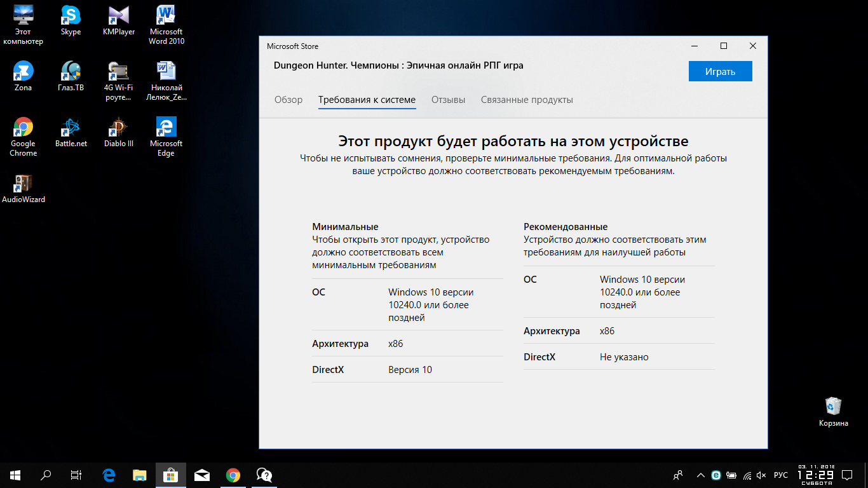Viewport: 868px width, 488px height.
Task: Click the muted volume tray icon
Action: (762, 475)
